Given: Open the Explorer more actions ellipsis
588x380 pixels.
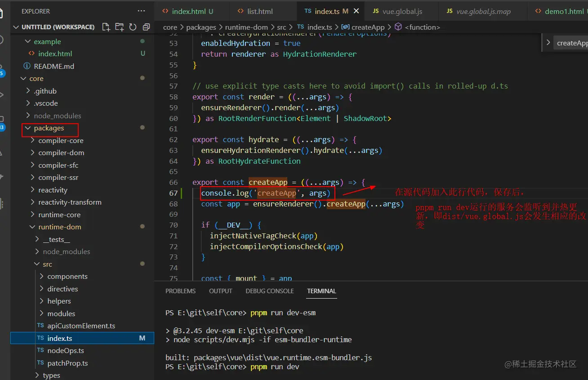Looking at the screenshot, I should (141, 11).
